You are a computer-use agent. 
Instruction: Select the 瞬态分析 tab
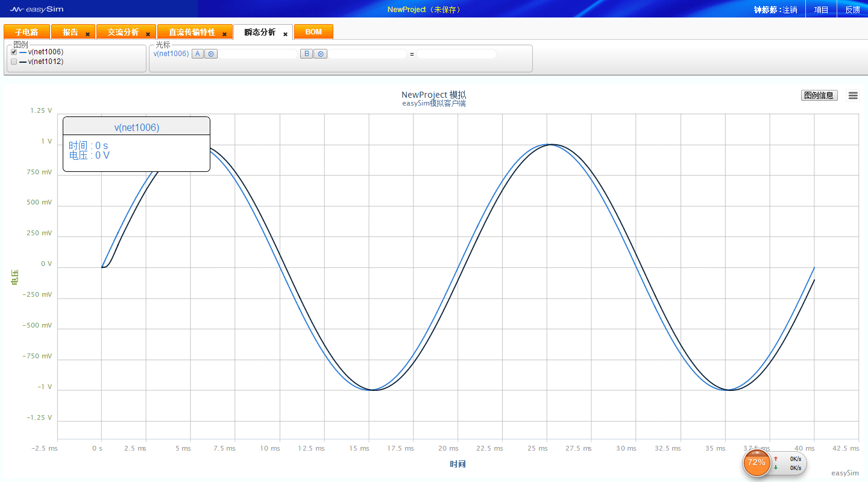pos(260,32)
